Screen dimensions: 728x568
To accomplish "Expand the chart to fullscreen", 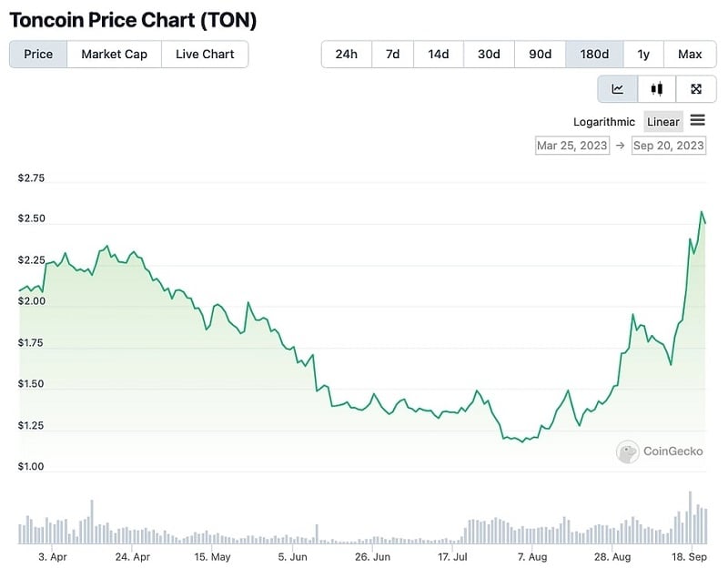I will (695, 88).
